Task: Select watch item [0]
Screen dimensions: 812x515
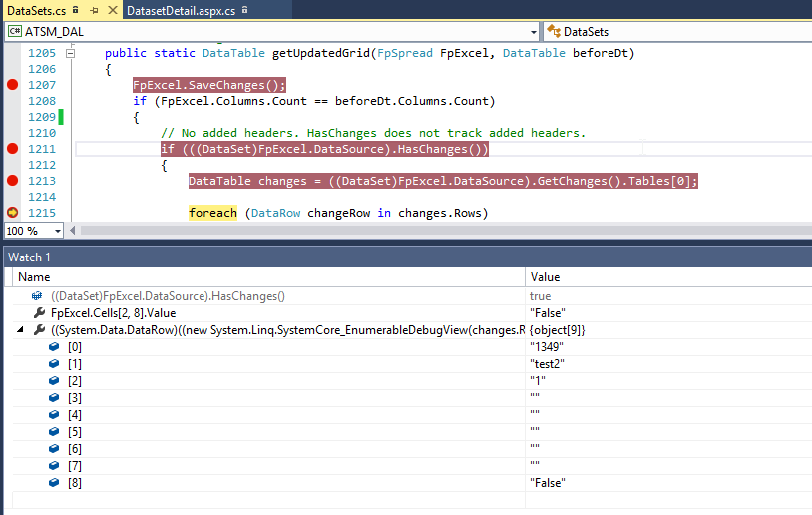Action: pyautogui.click(x=75, y=347)
